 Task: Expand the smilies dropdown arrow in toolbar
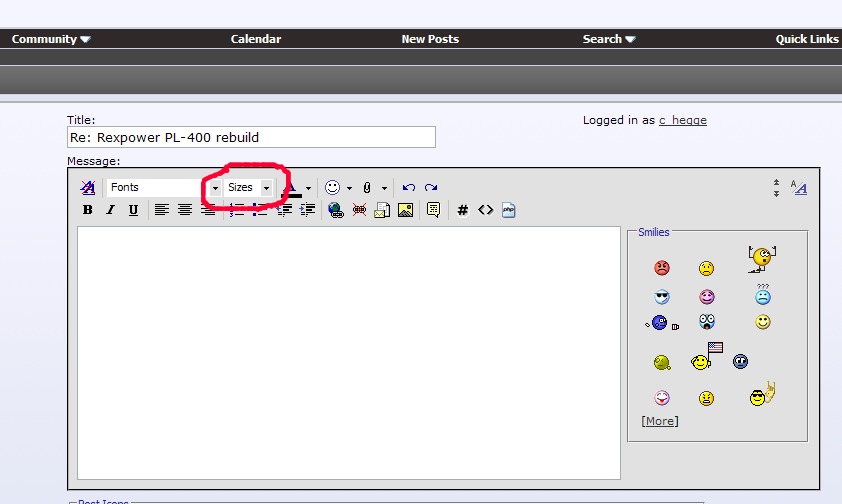[x=349, y=188]
